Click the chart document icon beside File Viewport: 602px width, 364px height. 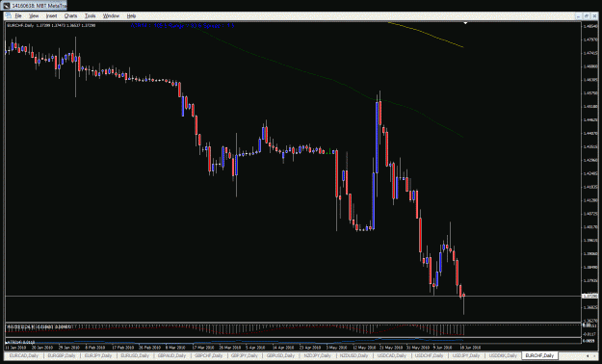(x=8, y=15)
